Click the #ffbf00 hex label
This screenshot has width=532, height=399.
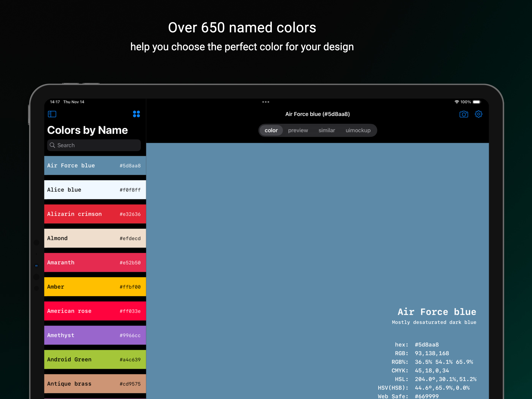point(130,287)
